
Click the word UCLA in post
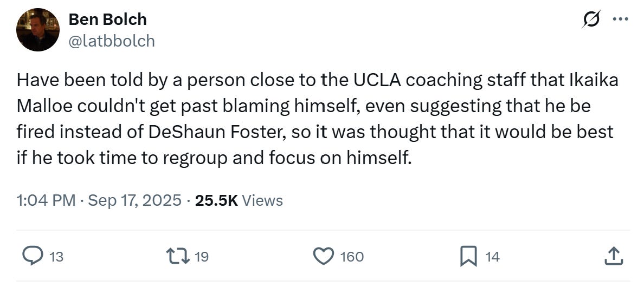tap(377, 80)
